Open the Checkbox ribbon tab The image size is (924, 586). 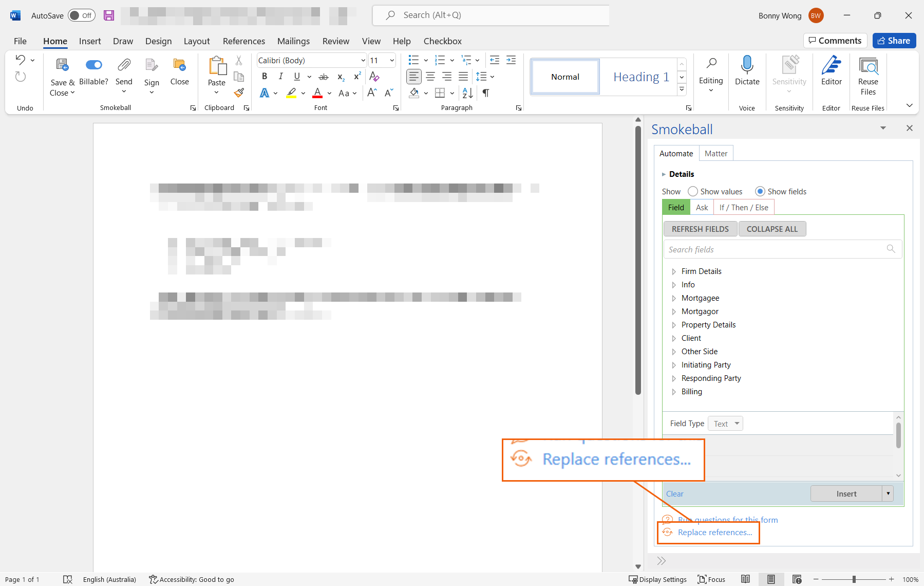click(x=443, y=41)
